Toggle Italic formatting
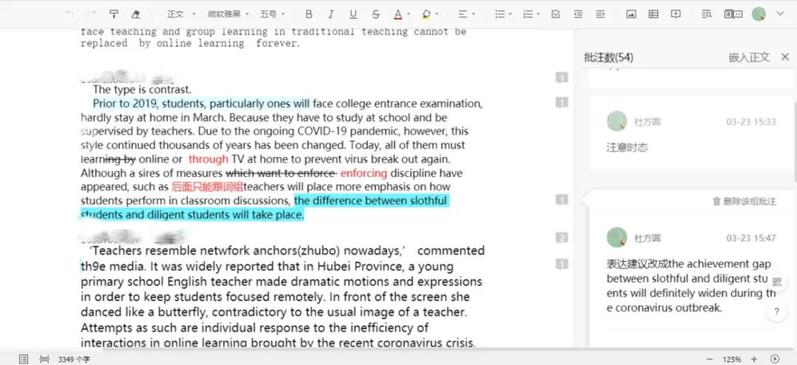The width and height of the screenshot is (797, 365). click(331, 14)
